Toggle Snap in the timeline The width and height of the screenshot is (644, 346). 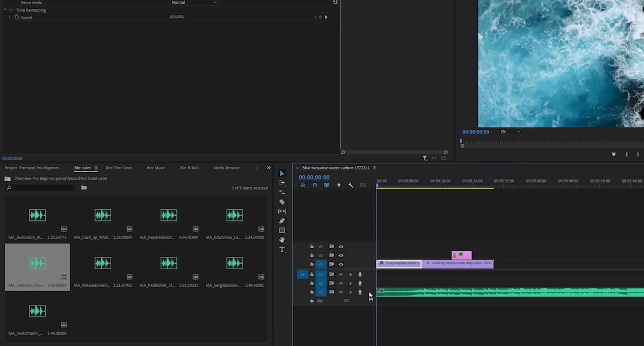314,185
